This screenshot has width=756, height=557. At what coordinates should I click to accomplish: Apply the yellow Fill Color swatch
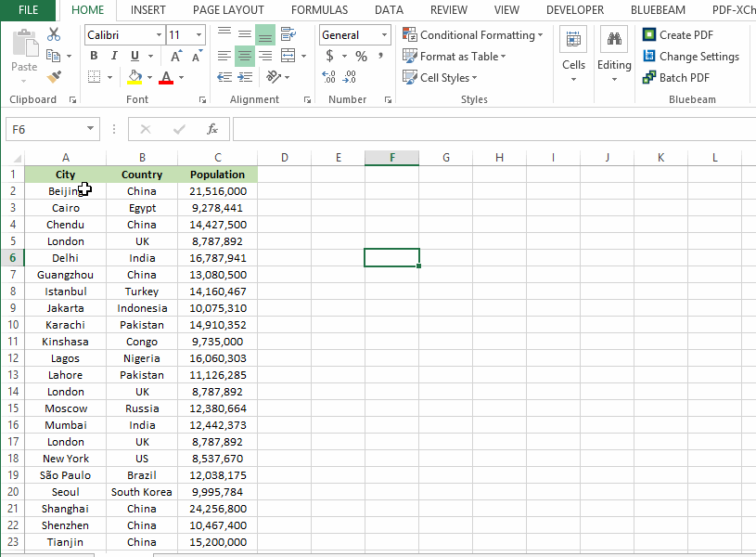135,77
